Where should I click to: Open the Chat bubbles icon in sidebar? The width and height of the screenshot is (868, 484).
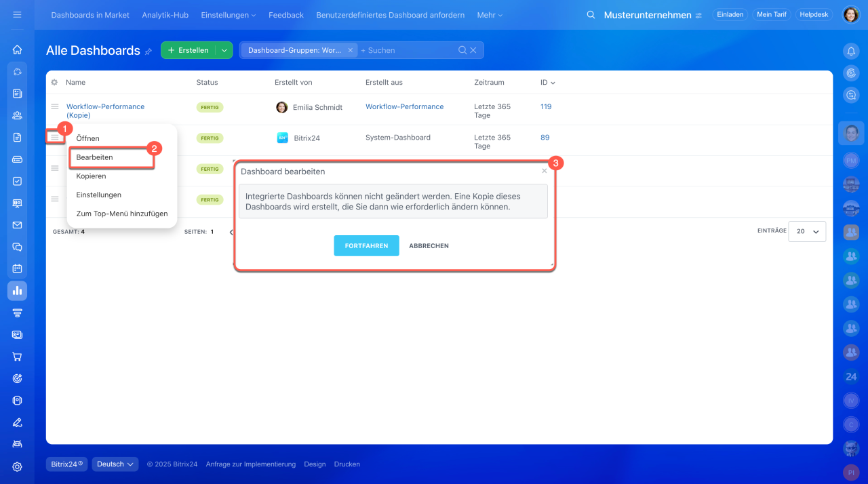tap(17, 247)
